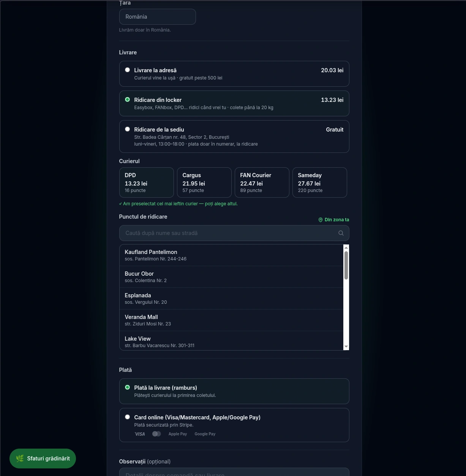Screen dimensions: 466x476
Task: Click the Mastercard logo under card payment
Action: point(156,434)
